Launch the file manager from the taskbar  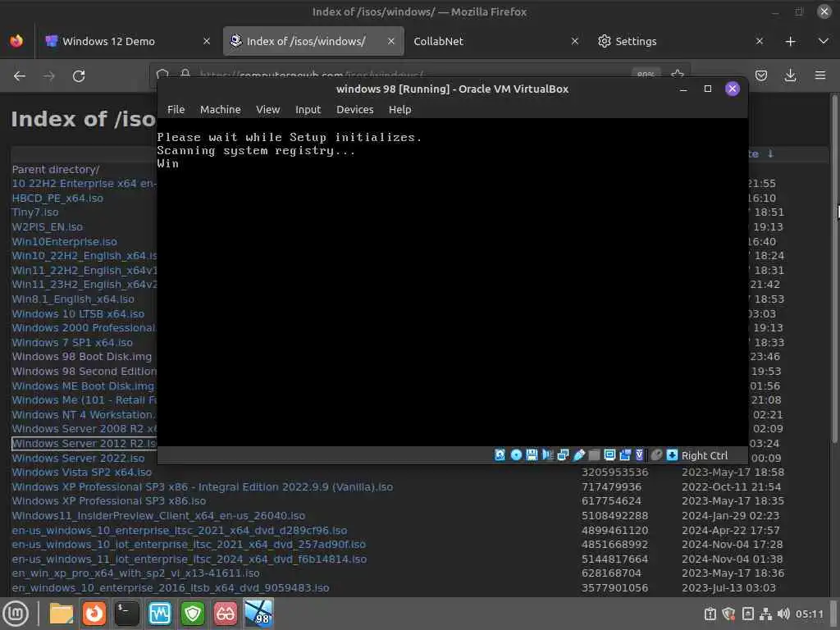(62, 614)
